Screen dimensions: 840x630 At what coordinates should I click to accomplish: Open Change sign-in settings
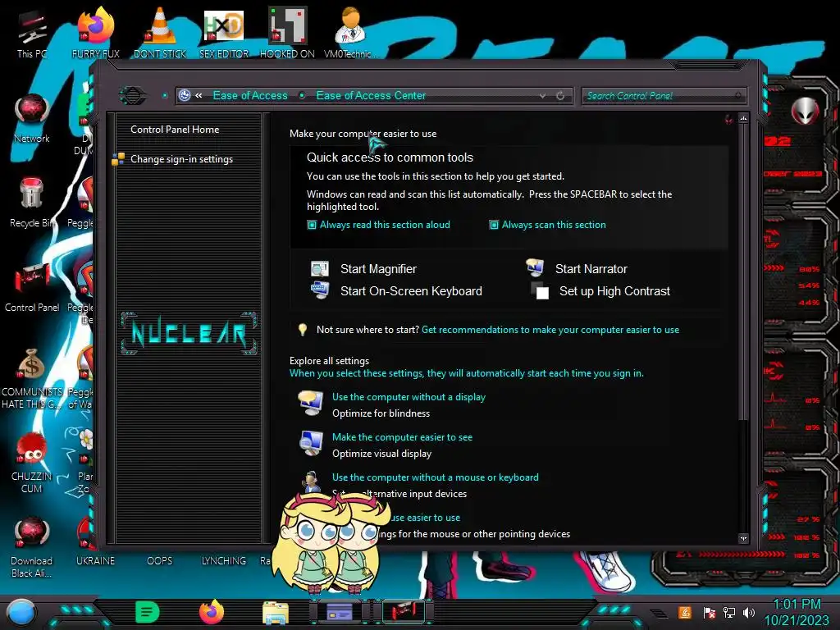pyautogui.click(x=181, y=159)
